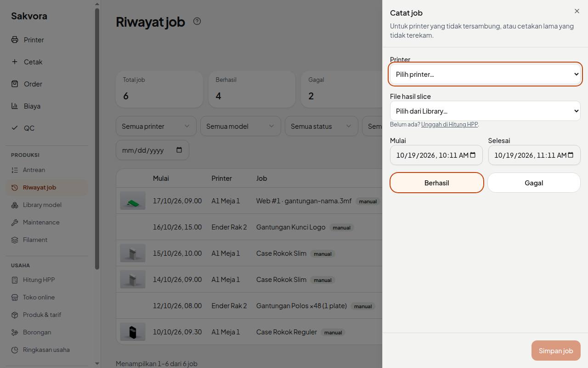The width and height of the screenshot is (588, 368).
Task: Open Library model in the sidebar
Action: click(x=47, y=205)
